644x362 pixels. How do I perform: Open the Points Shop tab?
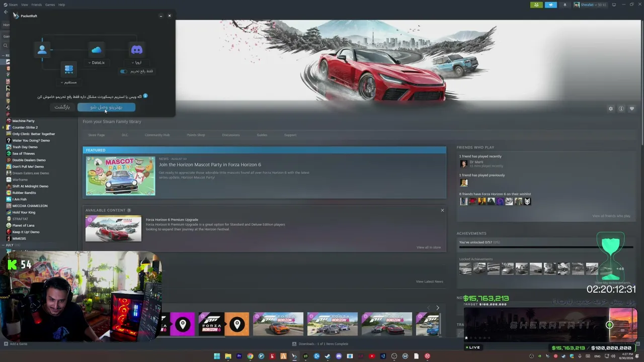196,135
